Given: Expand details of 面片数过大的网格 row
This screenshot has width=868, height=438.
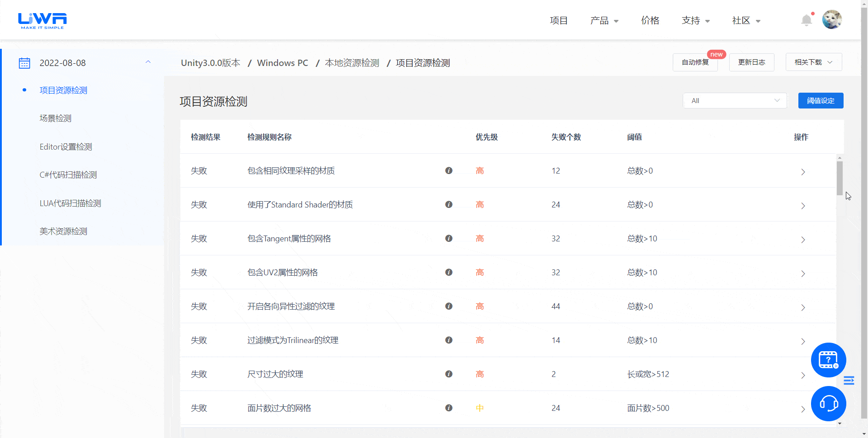Looking at the screenshot, I should point(803,409).
